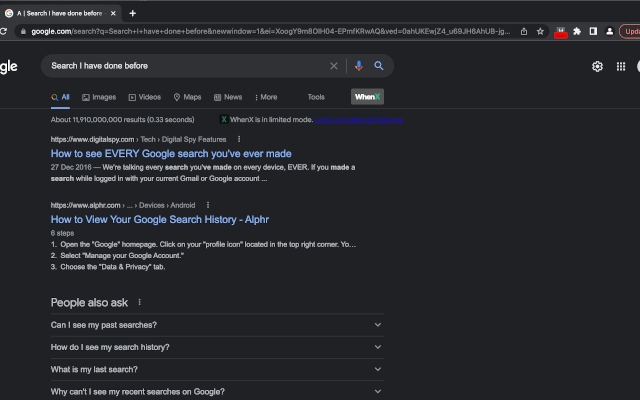
Task: Click Login to Enable All Features link
Action: [x=359, y=120]
